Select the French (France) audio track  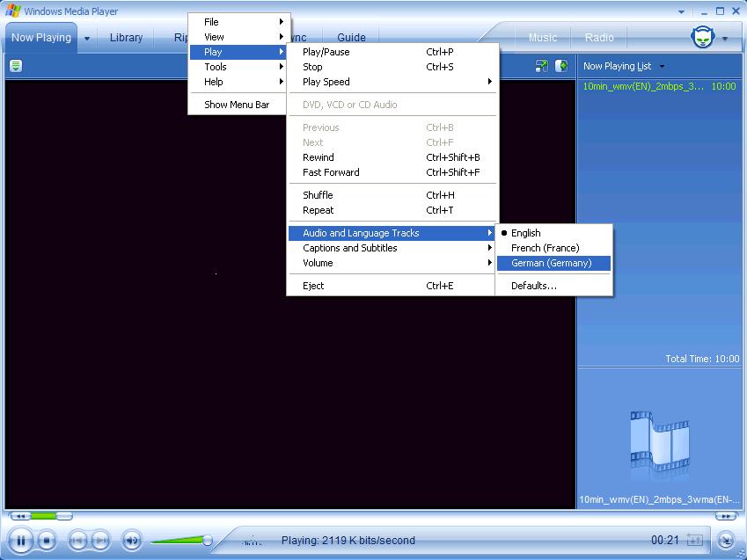[553, 248]
